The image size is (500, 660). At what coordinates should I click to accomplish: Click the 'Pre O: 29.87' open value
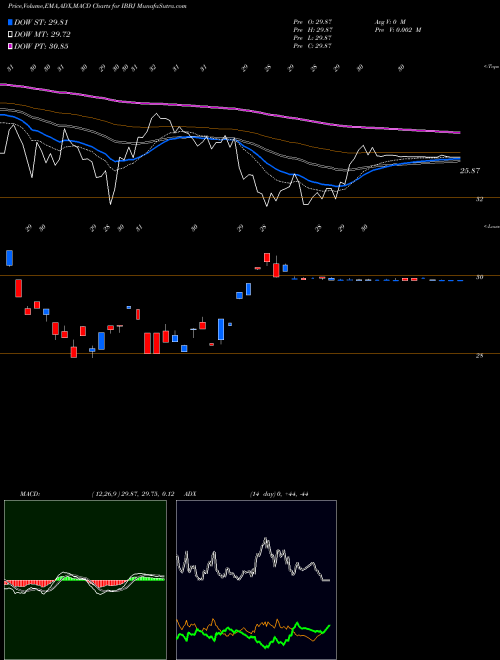pos(313,21)
